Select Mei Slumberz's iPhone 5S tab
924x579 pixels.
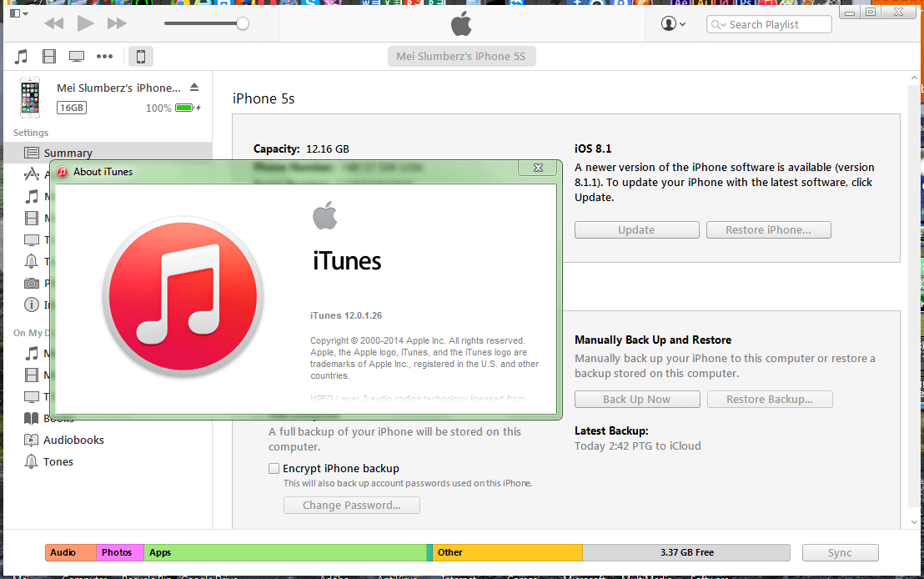coord(461,56)
